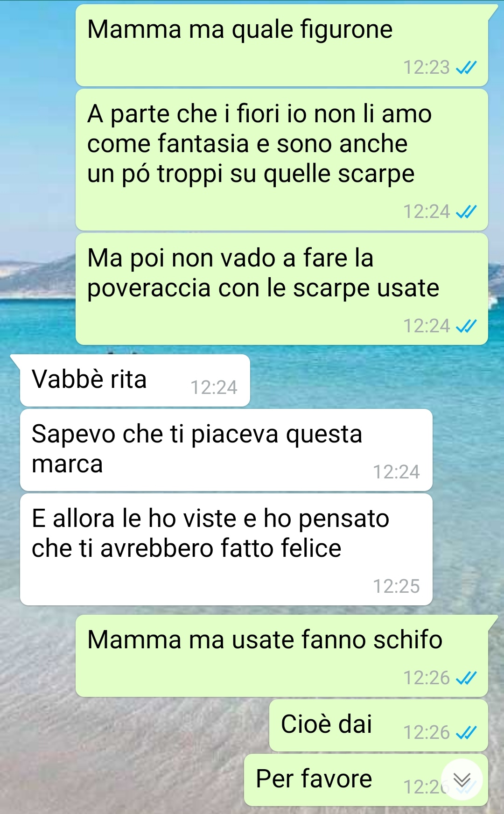Tap read ticks on 'poveraccia' message
504x814 pixels.
466,326
